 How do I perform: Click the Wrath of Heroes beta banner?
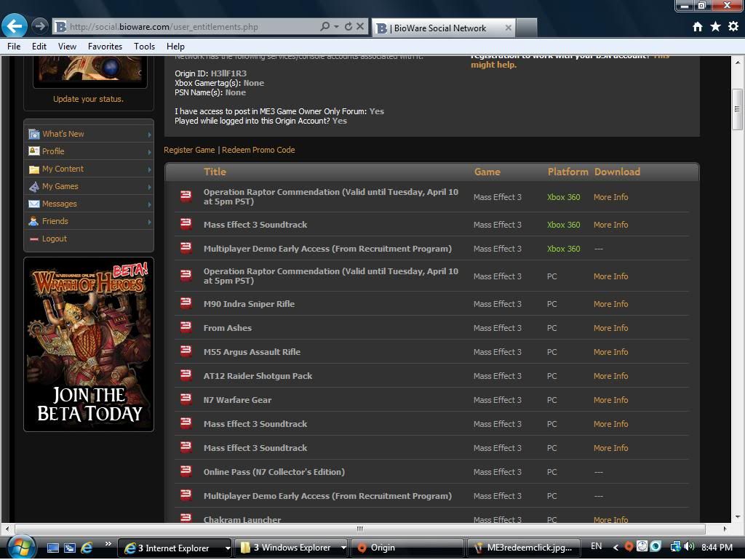[x=89, y=344]
